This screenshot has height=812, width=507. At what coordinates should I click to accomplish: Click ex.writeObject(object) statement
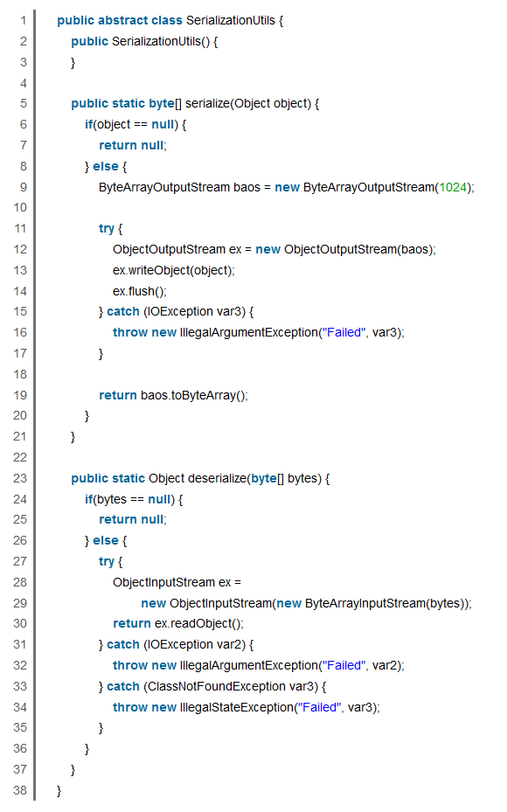point(173,270)
